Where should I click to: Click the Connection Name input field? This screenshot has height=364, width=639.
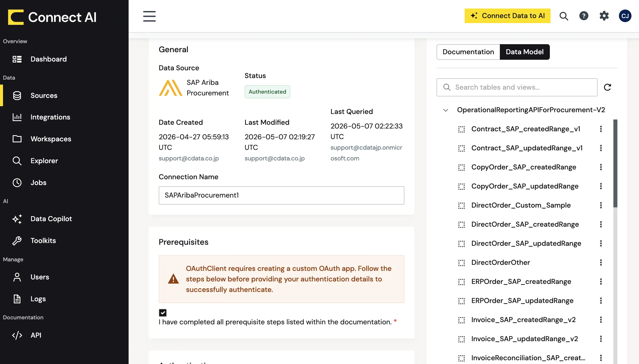(281, 195)
